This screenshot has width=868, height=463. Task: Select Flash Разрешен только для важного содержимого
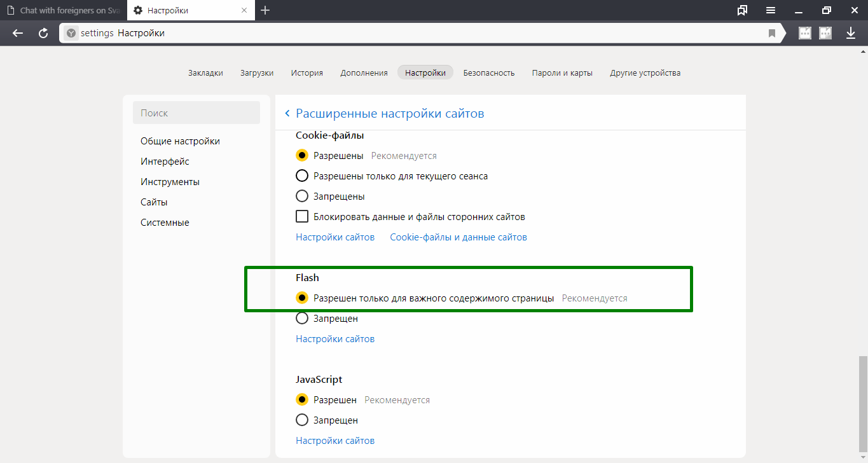pyautogui.click(x=302, y=298)
